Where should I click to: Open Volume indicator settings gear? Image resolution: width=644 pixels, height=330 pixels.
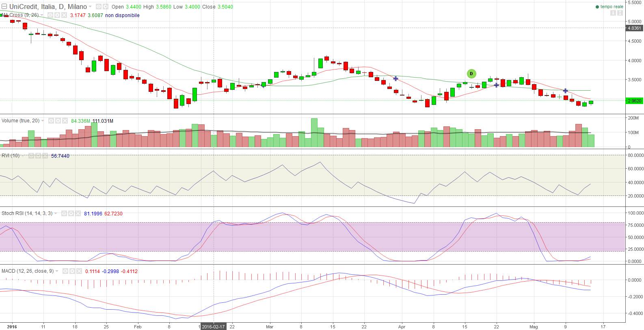(x=58, y=121)
